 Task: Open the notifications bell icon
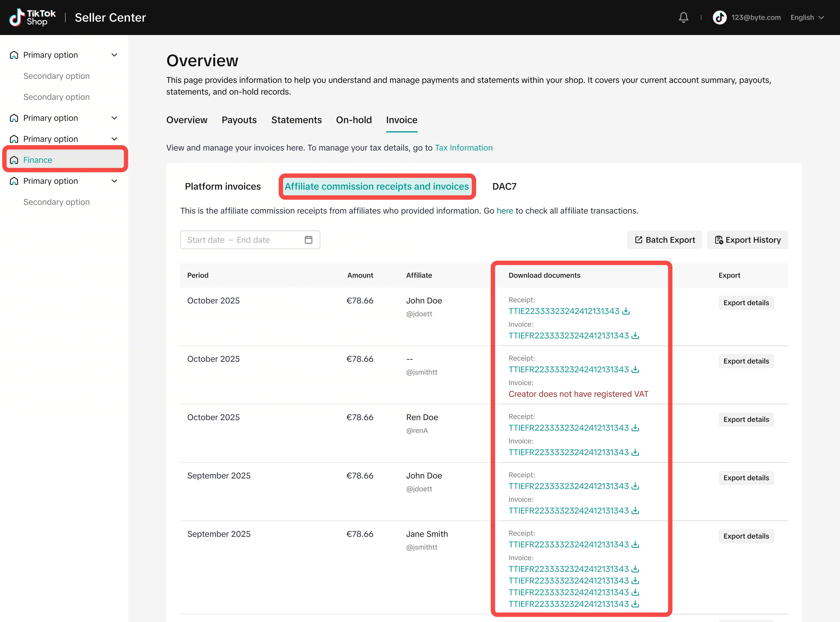point(683,17)
